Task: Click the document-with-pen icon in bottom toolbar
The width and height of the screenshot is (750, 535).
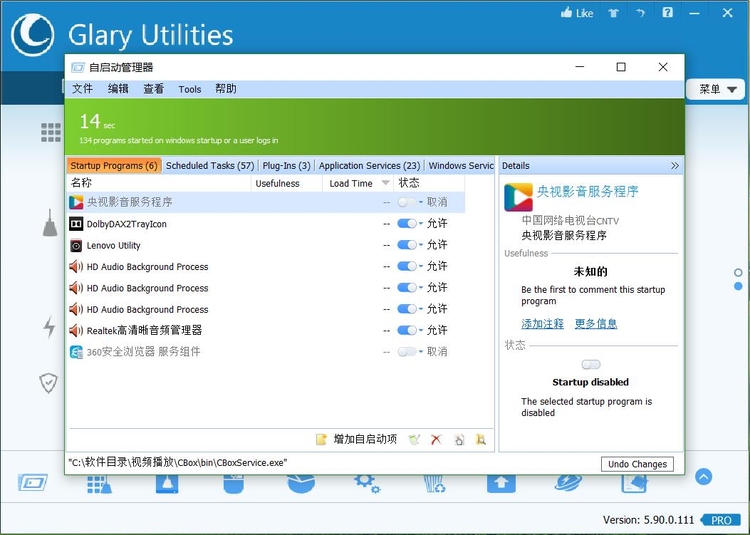Action: pos(634,483)
